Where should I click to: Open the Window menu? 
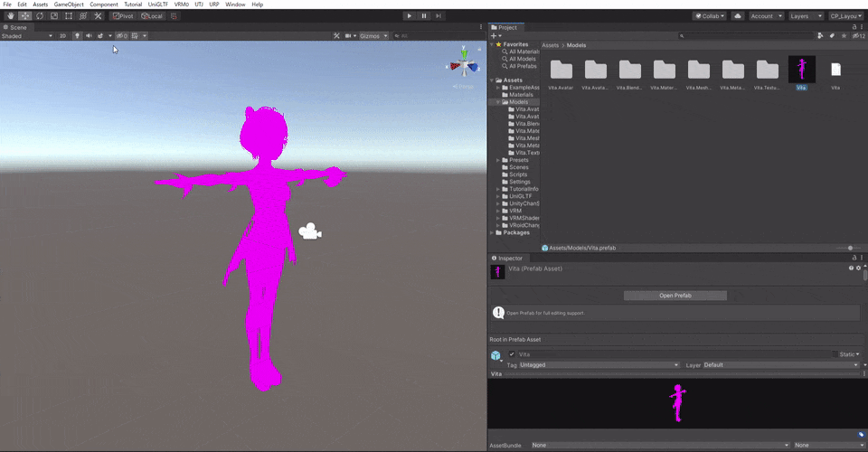pos(235,5)
